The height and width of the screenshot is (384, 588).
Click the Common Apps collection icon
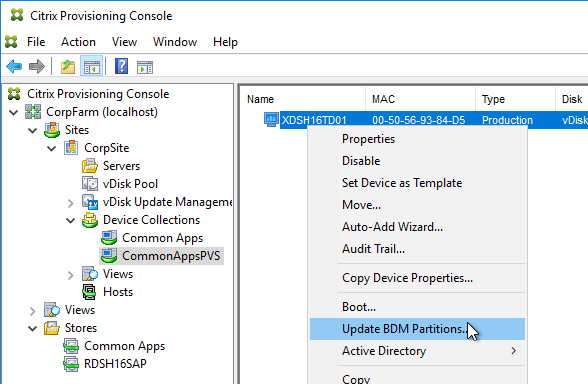tap(109, 238)
